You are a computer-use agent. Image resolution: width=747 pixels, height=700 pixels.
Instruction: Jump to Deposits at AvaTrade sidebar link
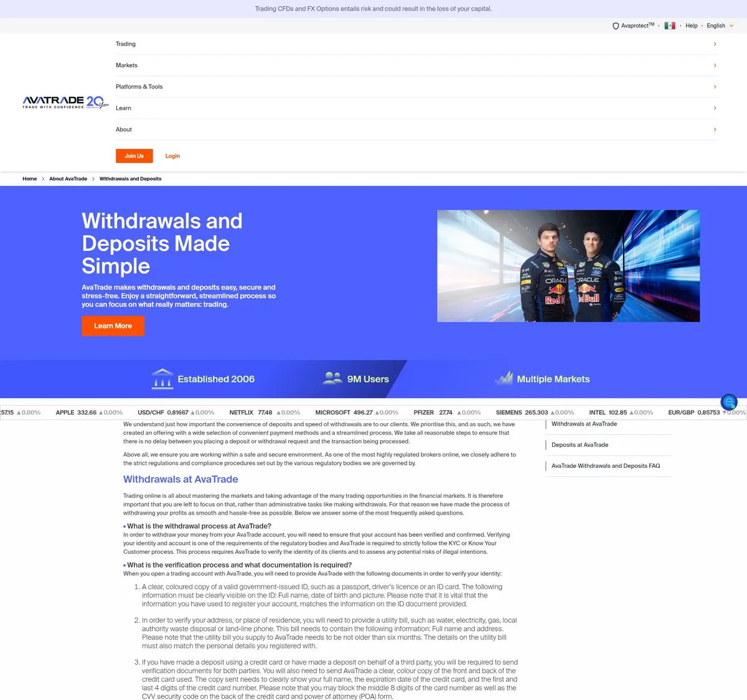(x=580, y=445)
